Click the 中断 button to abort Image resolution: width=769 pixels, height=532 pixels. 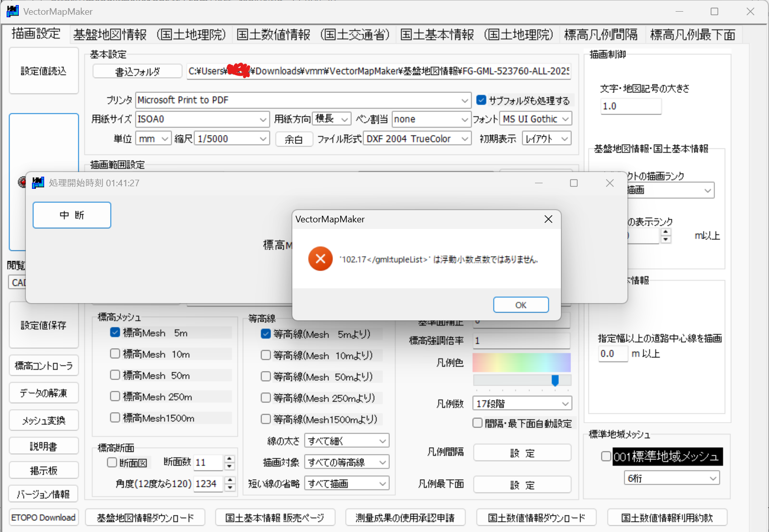click(72, 215)
